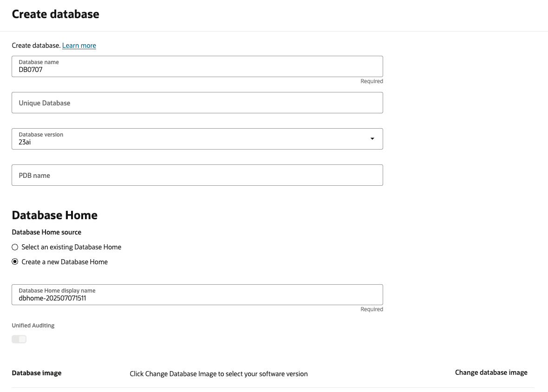Click the PDB name input field
Image resolution: width=548 pixels, height=392 pixels.
pos(197,175)
